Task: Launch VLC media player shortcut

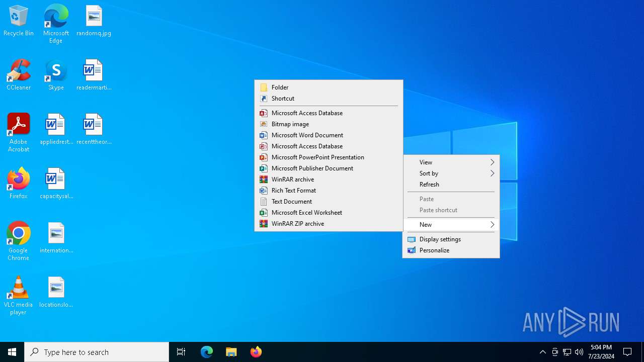Action: (19, 296)
